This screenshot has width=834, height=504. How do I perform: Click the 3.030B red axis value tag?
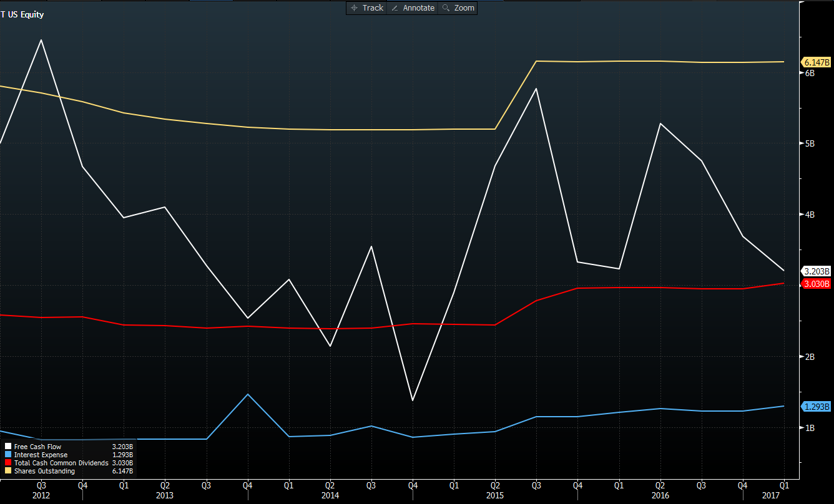[x=817, y=284]
